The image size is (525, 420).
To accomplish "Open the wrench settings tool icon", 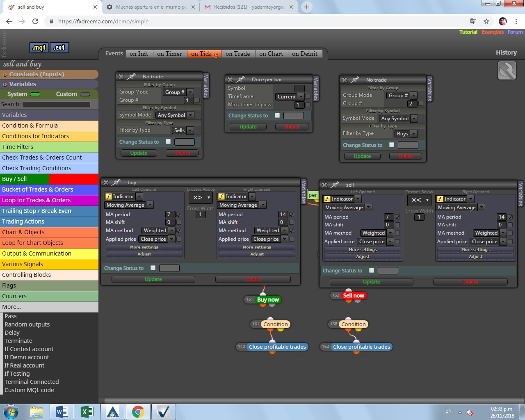I will (507, 71).
